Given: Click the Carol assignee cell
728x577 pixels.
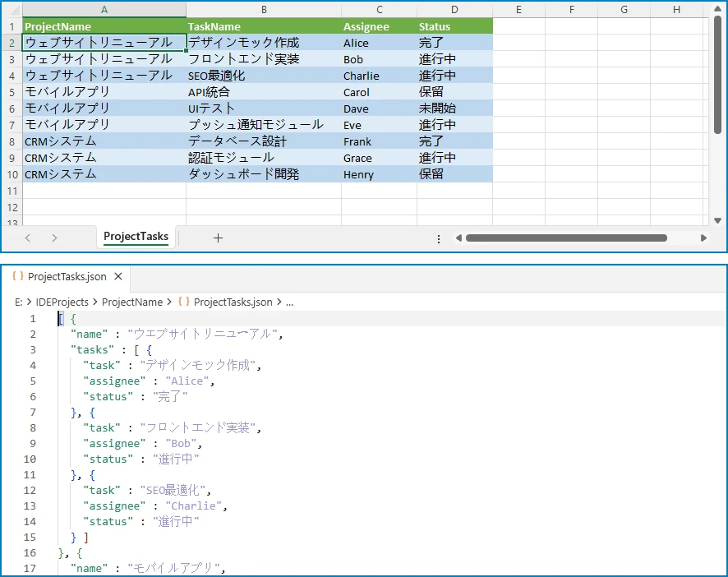Looking at the screenshot, I should tap(380, 92).
